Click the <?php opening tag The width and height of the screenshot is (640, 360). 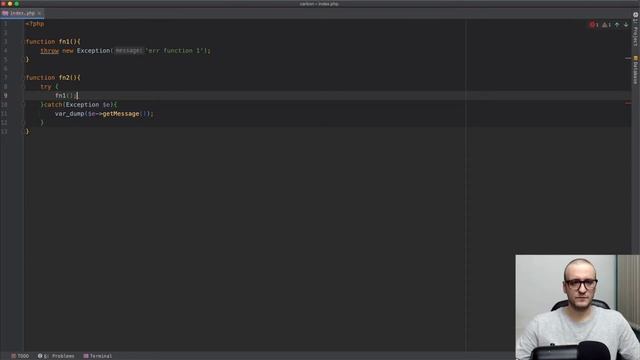[35, 24]
